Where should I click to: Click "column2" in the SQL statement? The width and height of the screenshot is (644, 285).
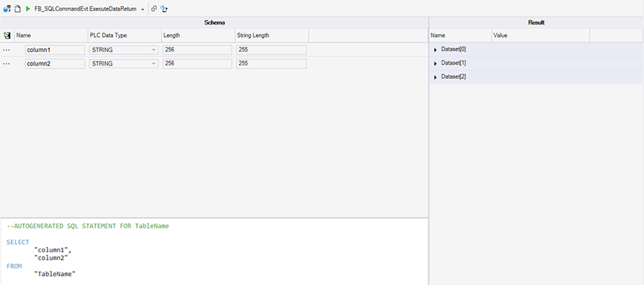[51, 258]
